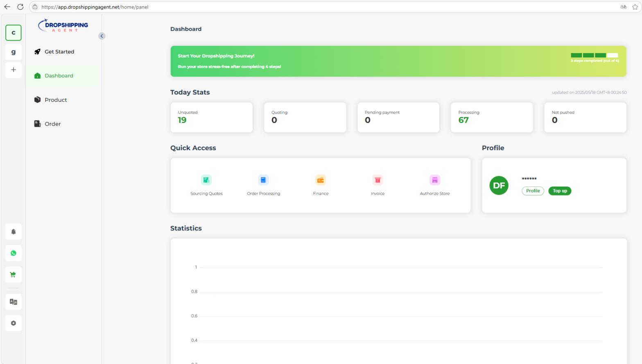The image size is (642, 364).
Task: Click the Finance wallet icon
Action: click(x=321, y=180)
